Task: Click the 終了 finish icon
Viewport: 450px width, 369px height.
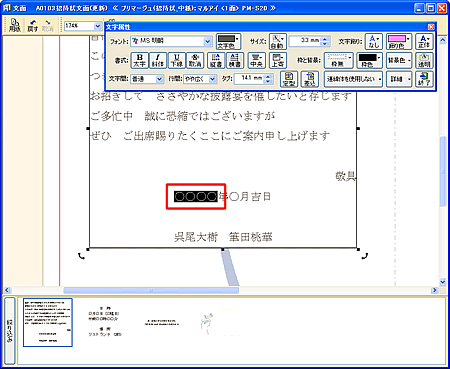Action: click(x=424, y=79)
